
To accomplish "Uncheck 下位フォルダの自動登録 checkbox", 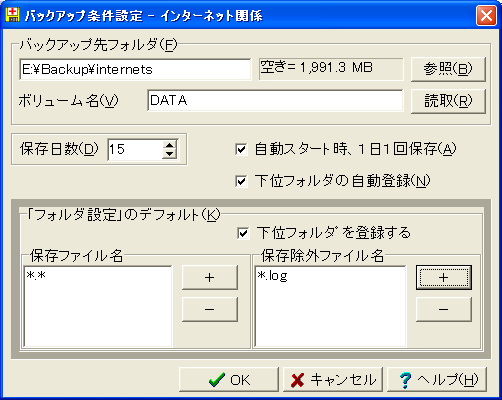I will click(241, 181).
